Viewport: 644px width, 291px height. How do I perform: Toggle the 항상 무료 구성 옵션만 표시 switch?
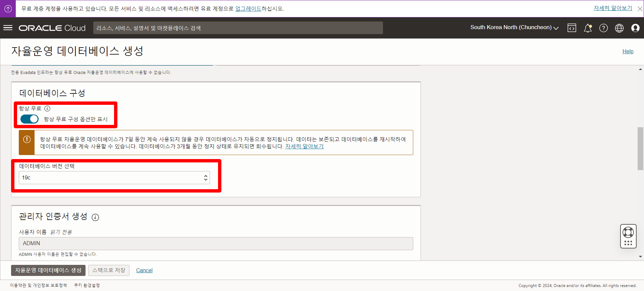(x=30, y=119)
